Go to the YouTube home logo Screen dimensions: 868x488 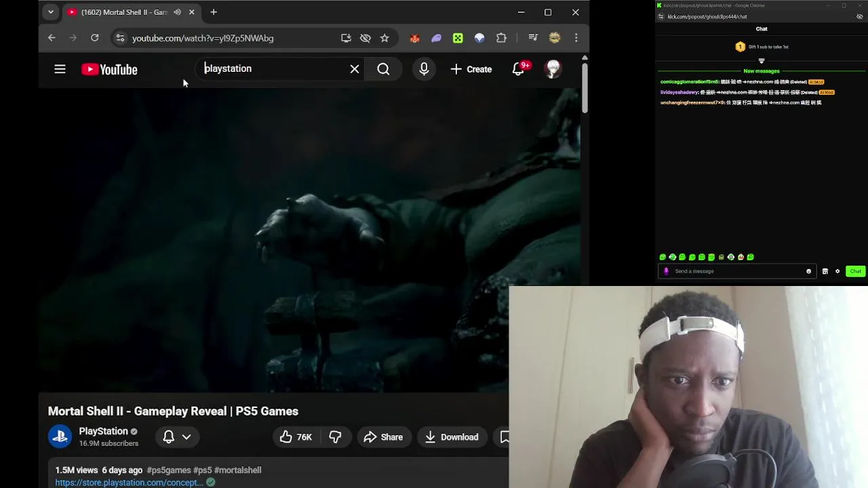pos(109,69)
